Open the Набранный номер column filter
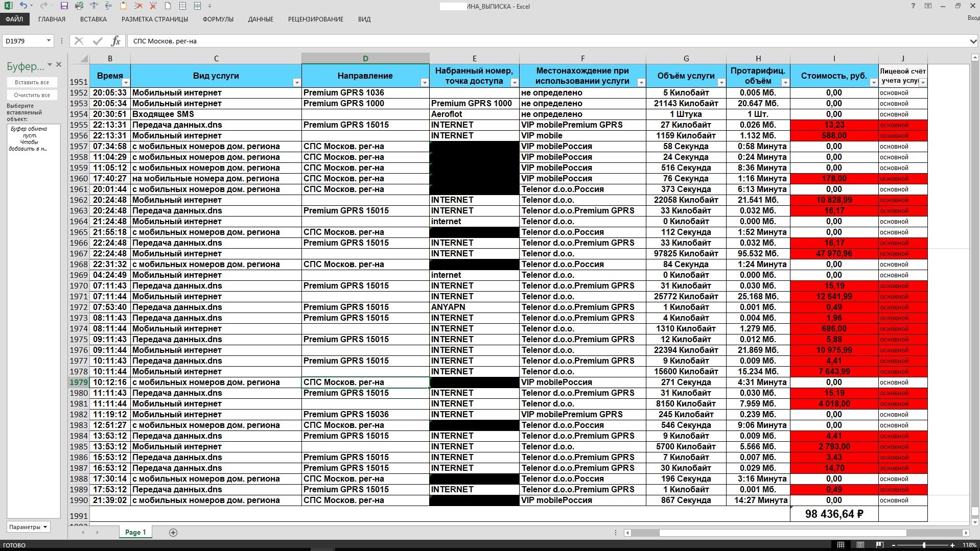The image size is (980, 551). 515,83
